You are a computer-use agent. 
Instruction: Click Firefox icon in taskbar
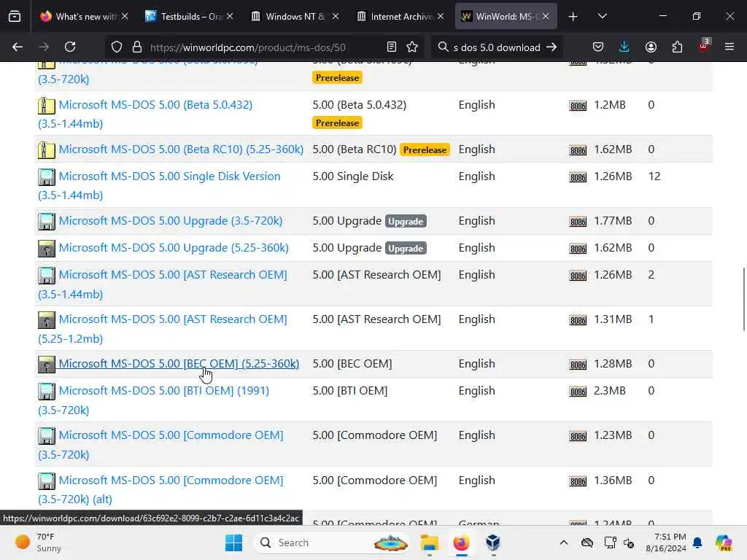[x=461, y=542]
